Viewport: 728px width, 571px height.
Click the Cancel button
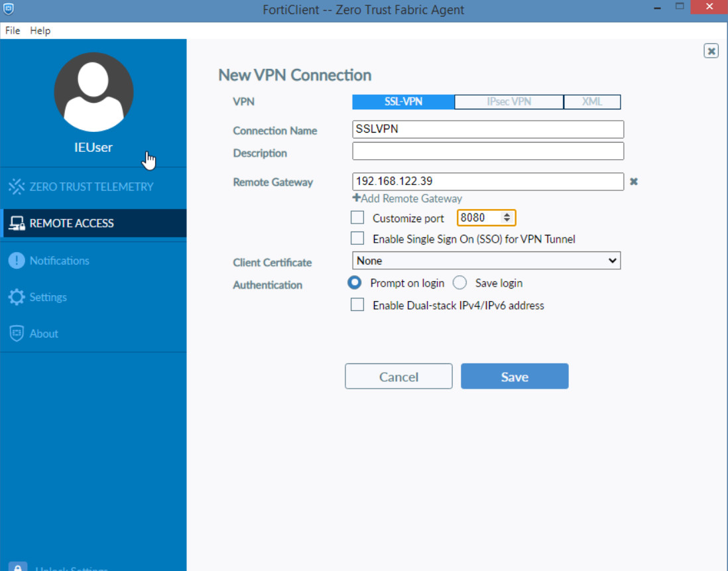[x=398, y=376]
